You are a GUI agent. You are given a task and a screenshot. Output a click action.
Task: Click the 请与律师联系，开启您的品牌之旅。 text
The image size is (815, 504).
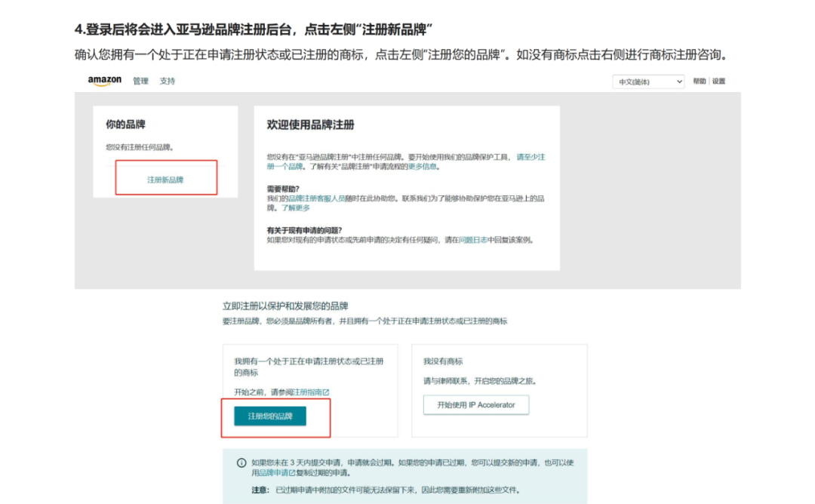(480, 381)
